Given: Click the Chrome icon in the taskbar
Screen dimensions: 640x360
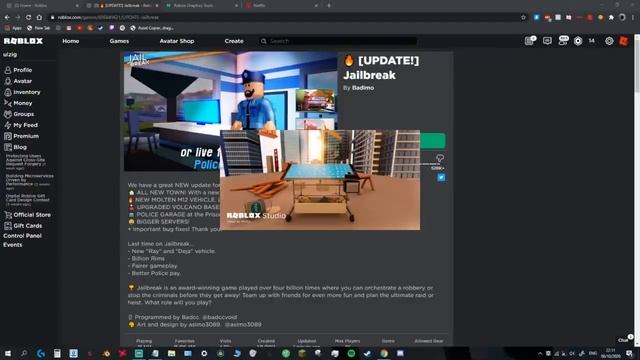Looking at the screenshot, I should (384, 353).
